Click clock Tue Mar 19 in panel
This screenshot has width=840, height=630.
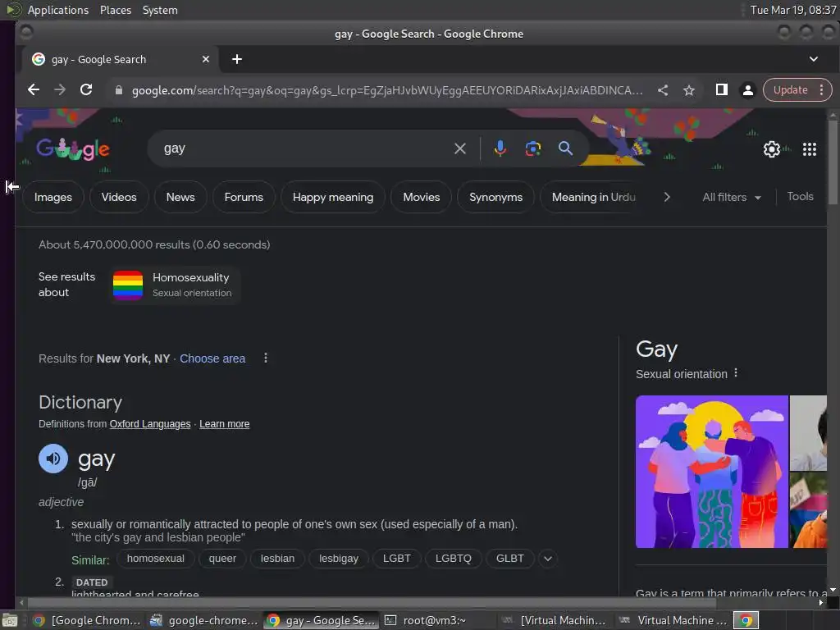tap(793, 10)
